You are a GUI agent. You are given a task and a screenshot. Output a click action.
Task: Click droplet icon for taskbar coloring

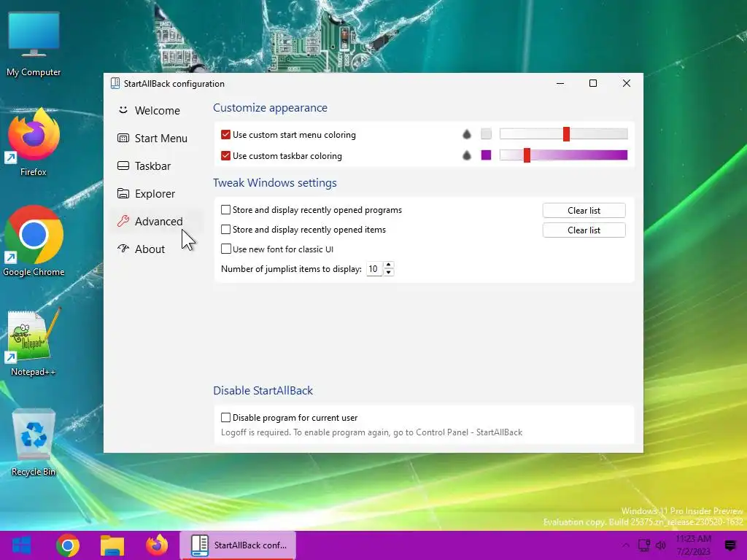point(467,155)
